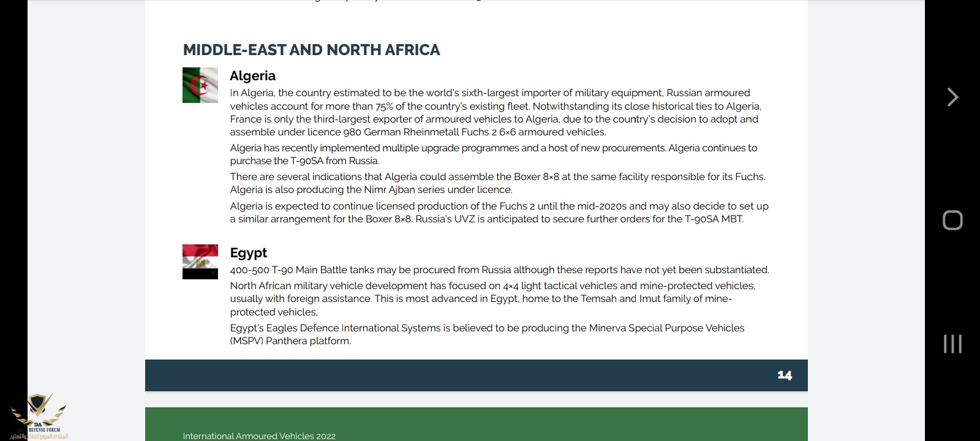Click 'International Armoured Vehicles 2022' footer text
980x441 pixels.
[x=259, y=435]
